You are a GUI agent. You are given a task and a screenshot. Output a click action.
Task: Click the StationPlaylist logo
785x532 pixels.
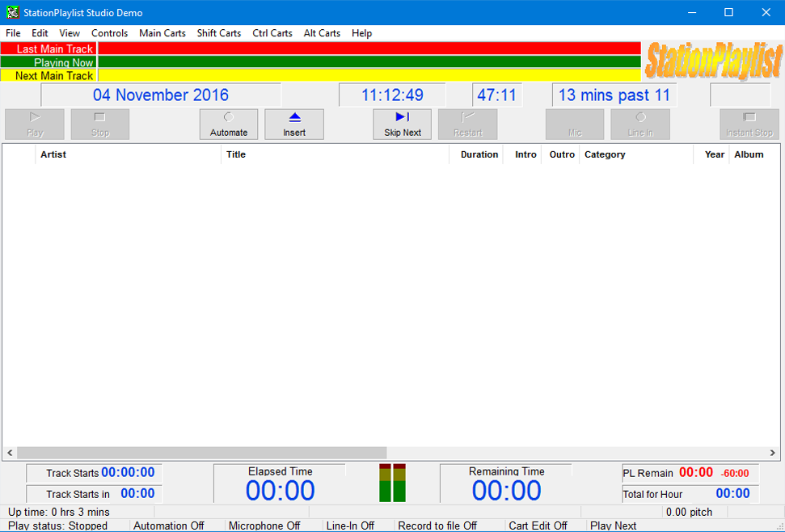pyautogui.click(x=713, y=61)
